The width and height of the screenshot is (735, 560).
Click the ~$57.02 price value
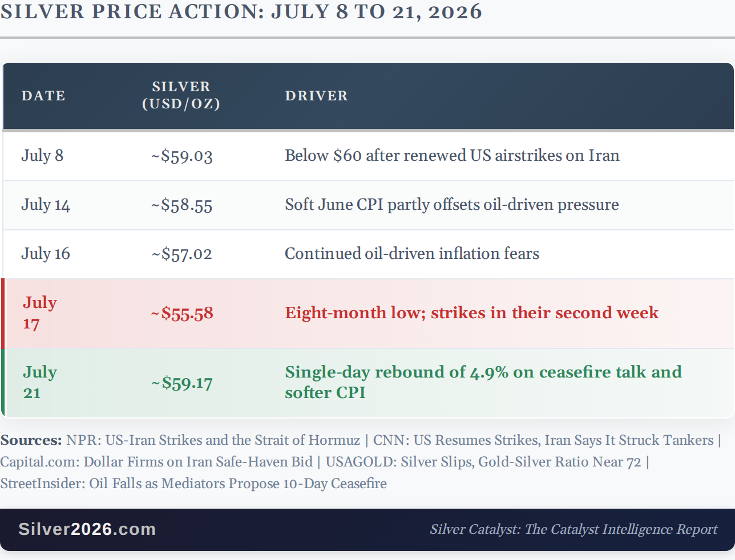(182, 254)
